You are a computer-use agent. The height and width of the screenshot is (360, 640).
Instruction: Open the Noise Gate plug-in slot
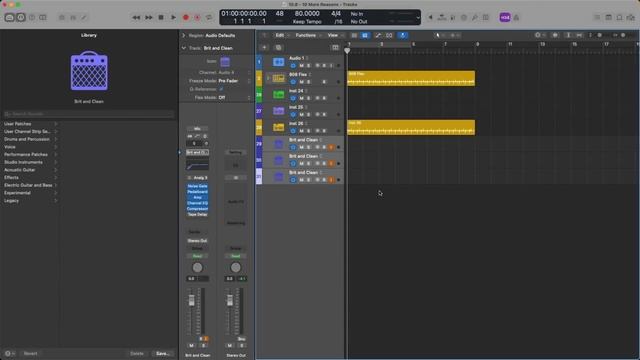tap(198, 186)
